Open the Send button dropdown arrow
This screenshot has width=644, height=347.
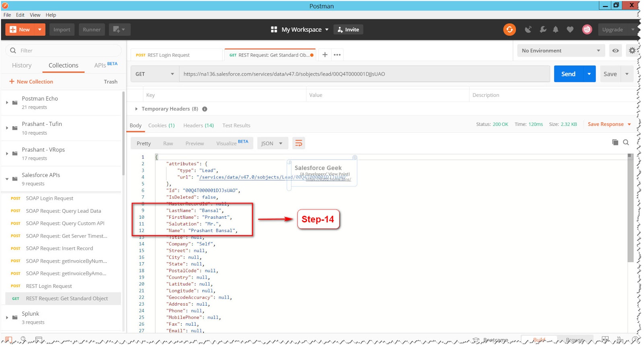coord(589,74)
